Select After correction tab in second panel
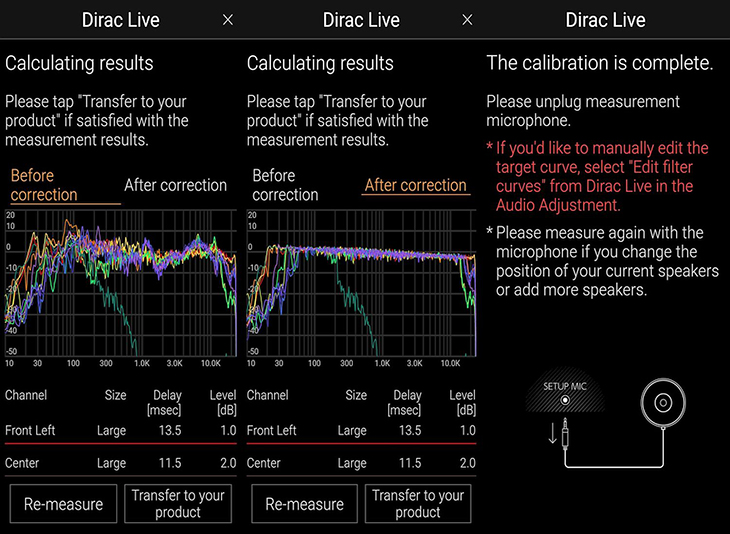 point(415,185)
